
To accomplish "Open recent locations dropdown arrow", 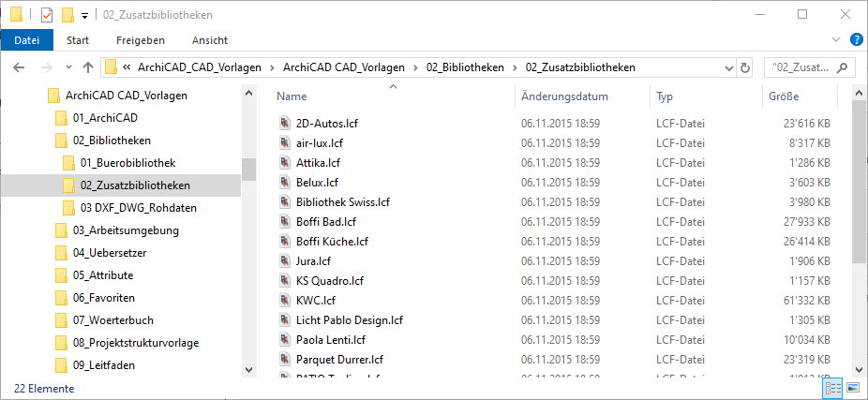I will tap(68, 67).
